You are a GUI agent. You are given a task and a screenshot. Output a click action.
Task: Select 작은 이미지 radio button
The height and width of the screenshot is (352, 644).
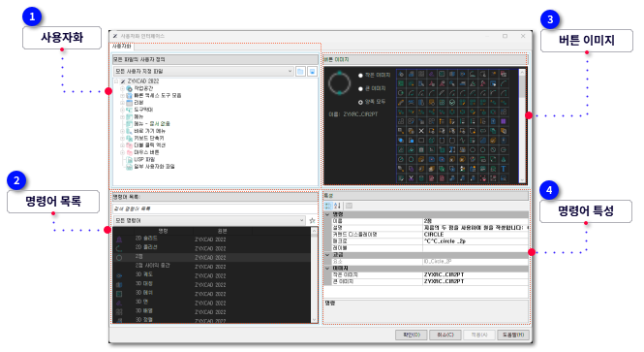(360, 76)
